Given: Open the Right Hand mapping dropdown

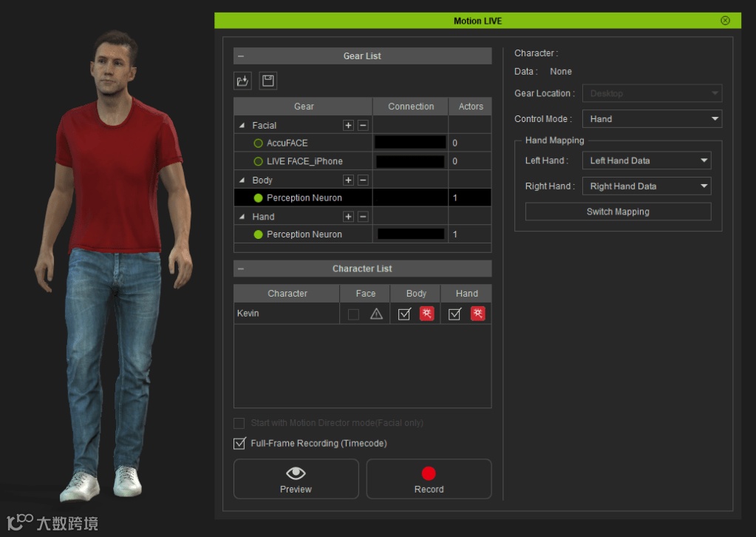Looking at the screenshot, I should click(x=646, y=186).
